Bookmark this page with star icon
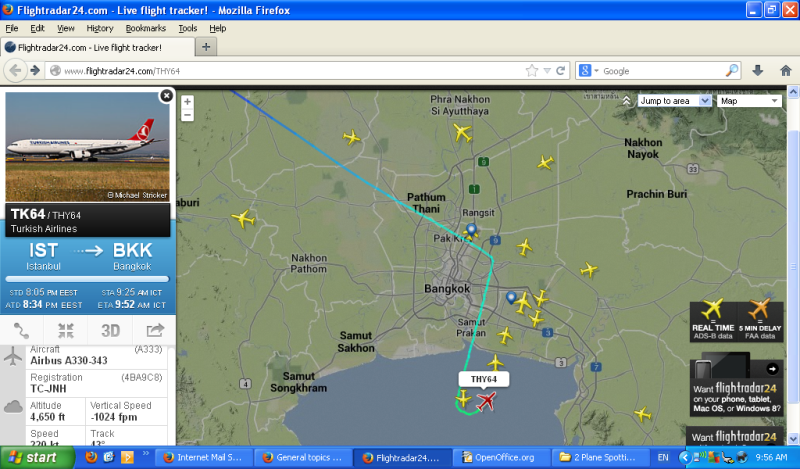This screenshot has width=800, height=469. [532, 71]
